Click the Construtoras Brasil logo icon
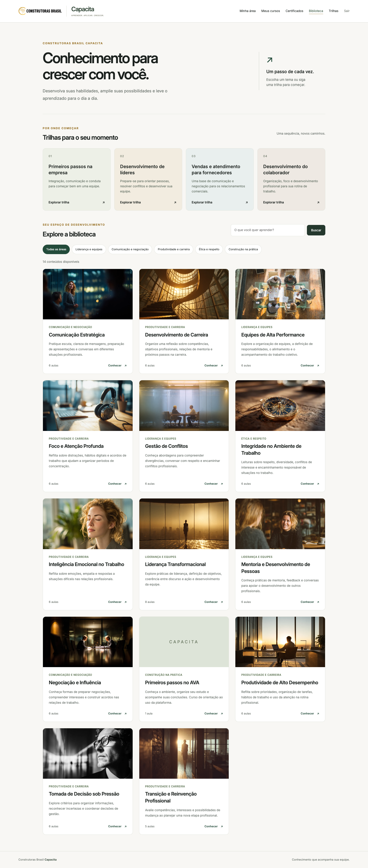 point(22,11)
